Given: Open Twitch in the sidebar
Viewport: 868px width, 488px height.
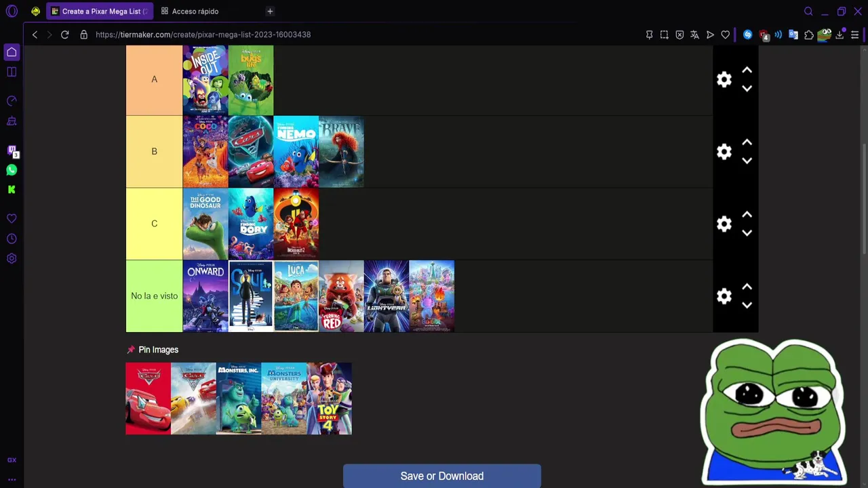Looking at the screenshot, I should tap(12, 150).
